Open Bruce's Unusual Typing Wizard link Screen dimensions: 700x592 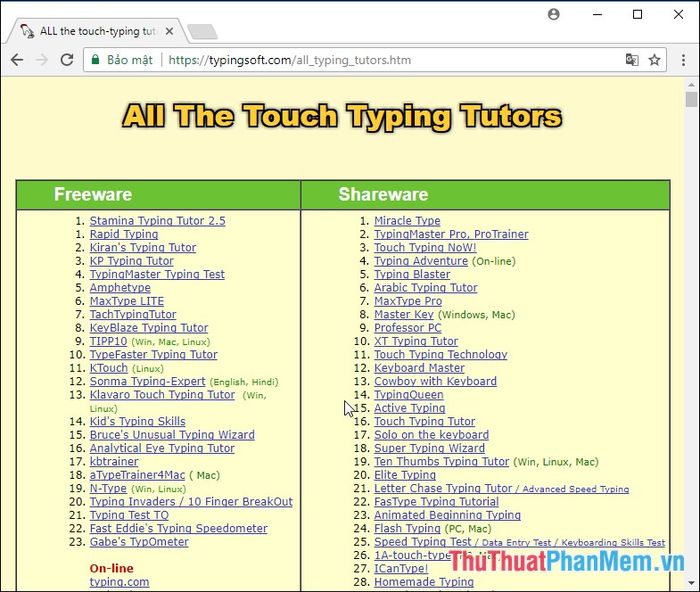pyautogui.click(x=172, y=435)
